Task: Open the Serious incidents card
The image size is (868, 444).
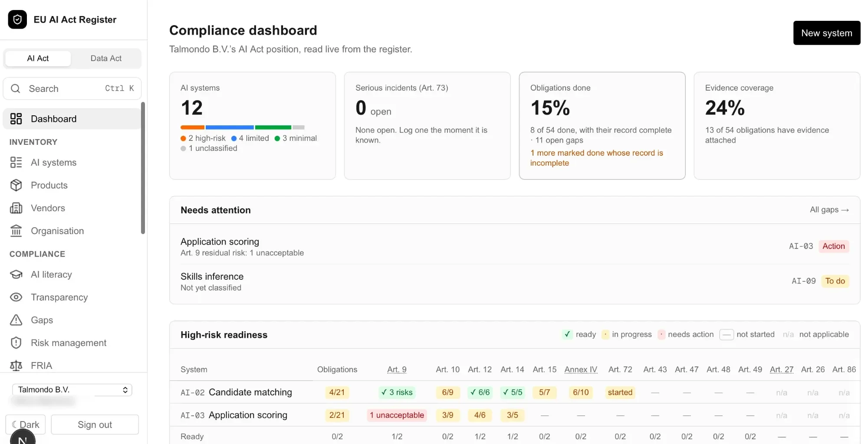Action: click(x=427, y=126)
